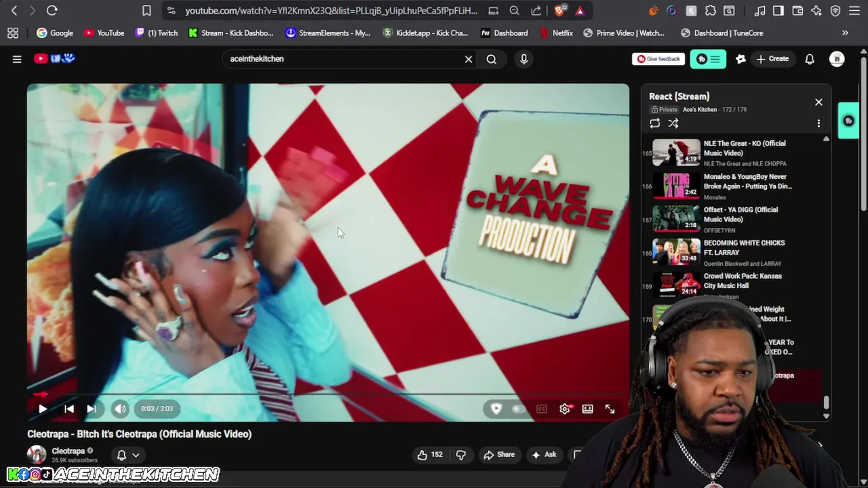Screen dimensions: 868x488
Task: Open the Brave Rewards triangle icon
Action: pos(580,11)
